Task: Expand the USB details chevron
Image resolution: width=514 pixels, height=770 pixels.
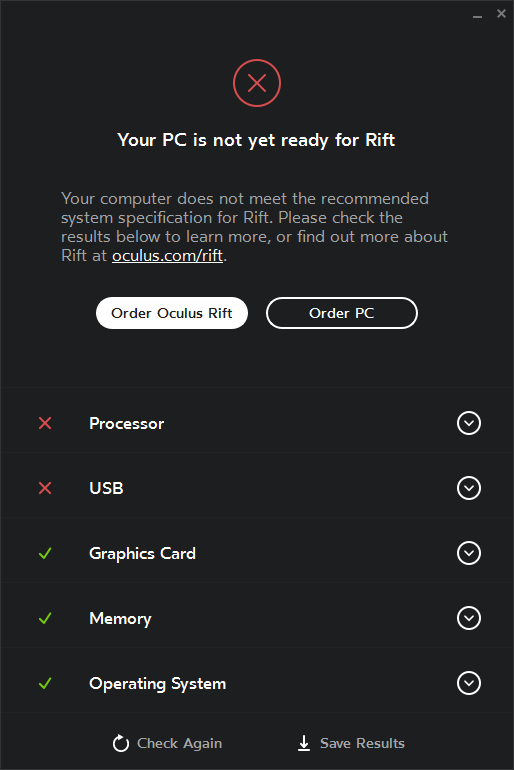Action: [x=469, y=488]
